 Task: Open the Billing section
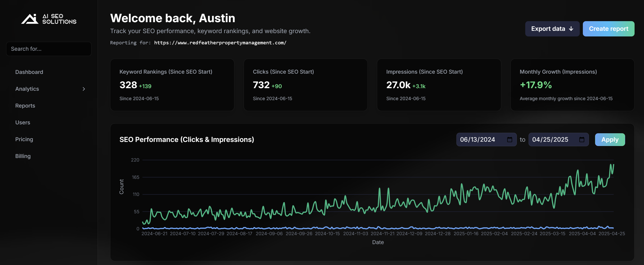[x=23, y=156]
